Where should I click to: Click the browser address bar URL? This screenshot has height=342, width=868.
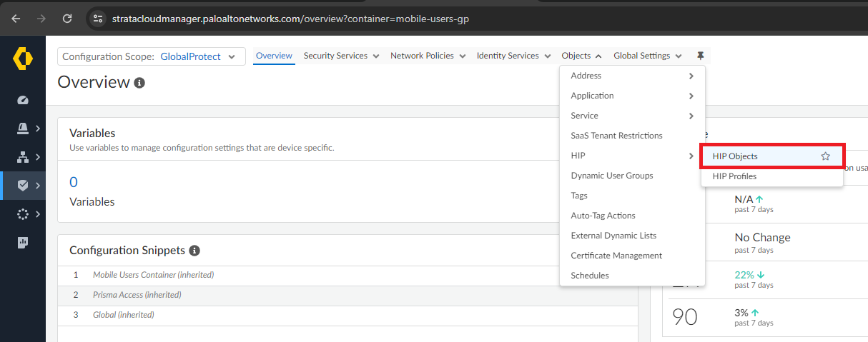(290, 19)
